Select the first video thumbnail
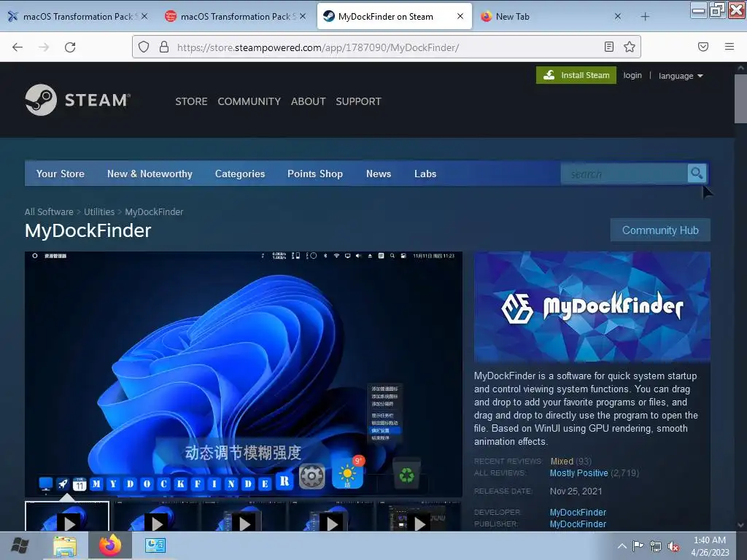 (67, 517)
